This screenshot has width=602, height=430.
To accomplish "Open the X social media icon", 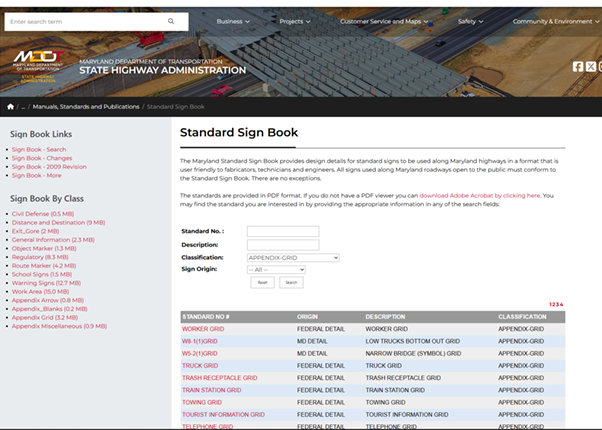I will [591, 67].
